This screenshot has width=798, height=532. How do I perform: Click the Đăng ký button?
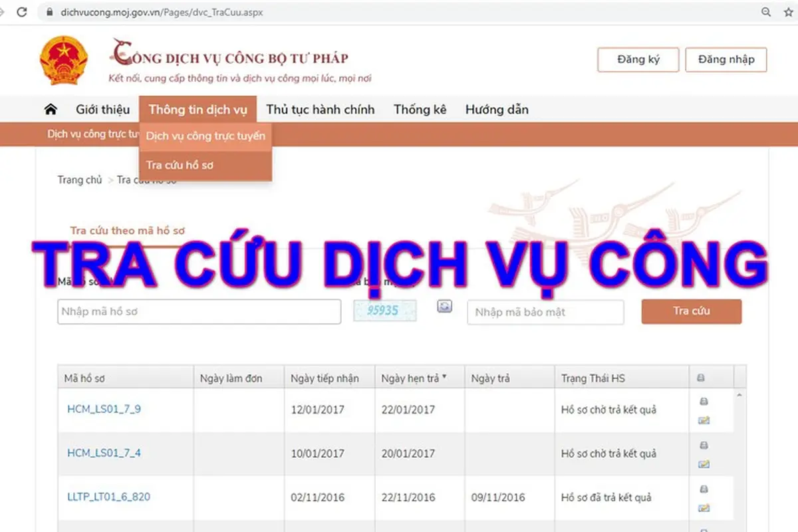638,59
